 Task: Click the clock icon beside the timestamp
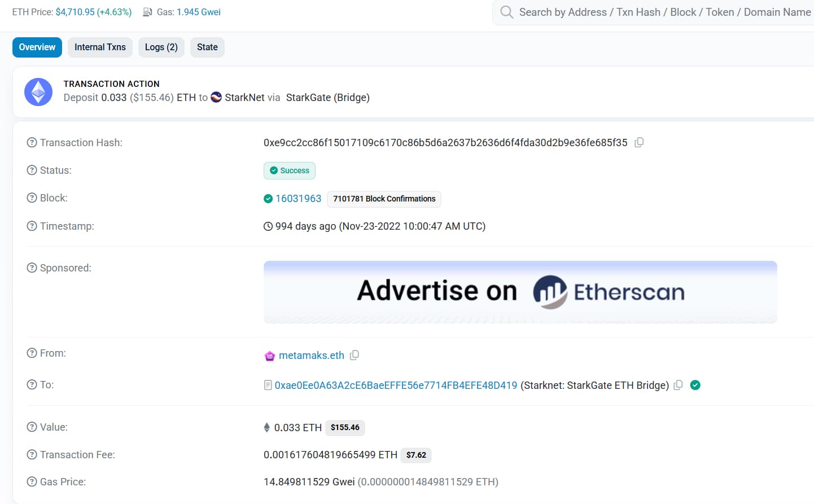[x=267, y=226]
